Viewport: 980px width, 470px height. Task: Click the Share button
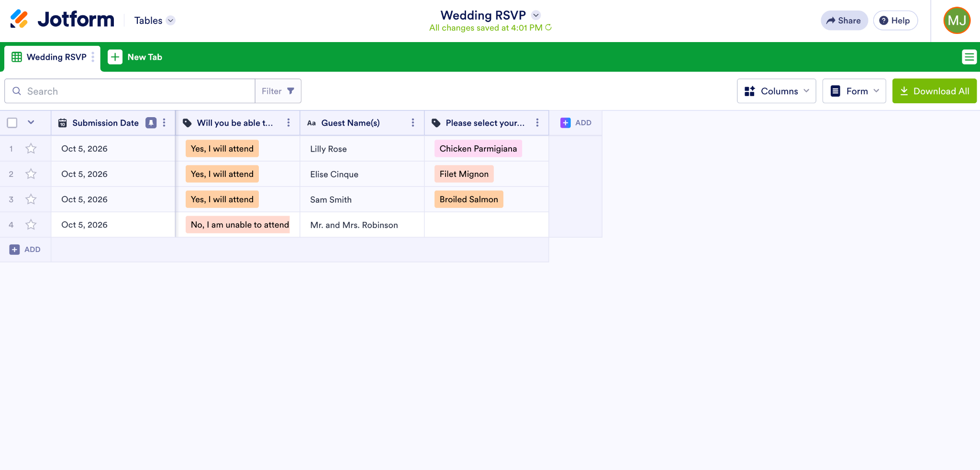click(x=844, y=21)
